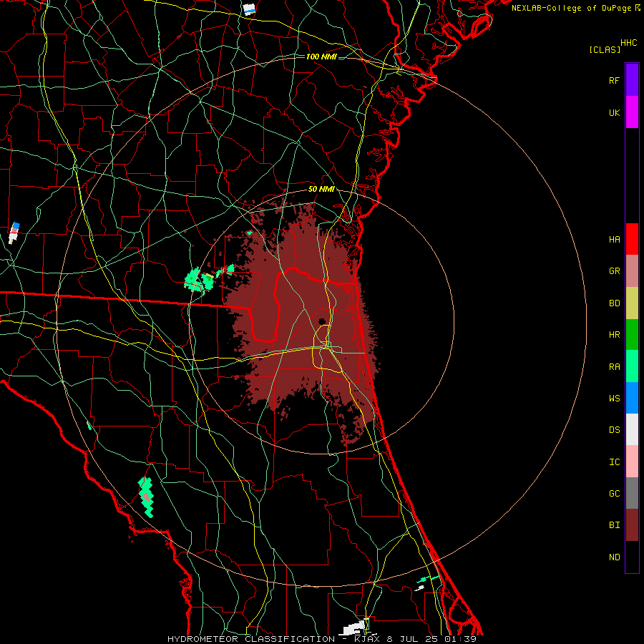Click the white and blue echo at the top

[x=249, y=9]
